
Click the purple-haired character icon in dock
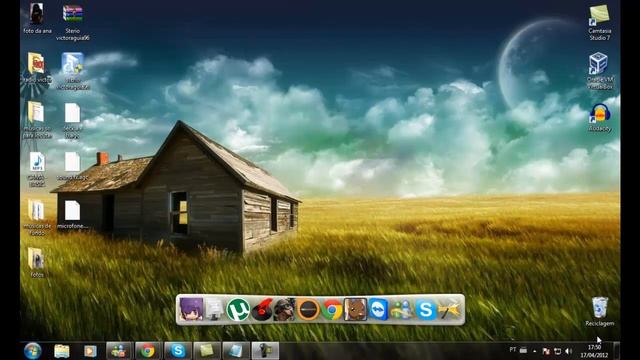191,309
